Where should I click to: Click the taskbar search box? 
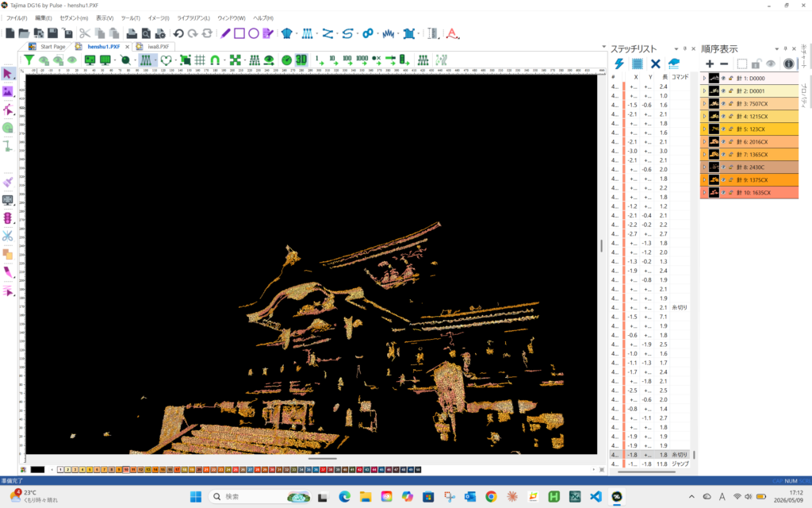click(x=262, y=497)
